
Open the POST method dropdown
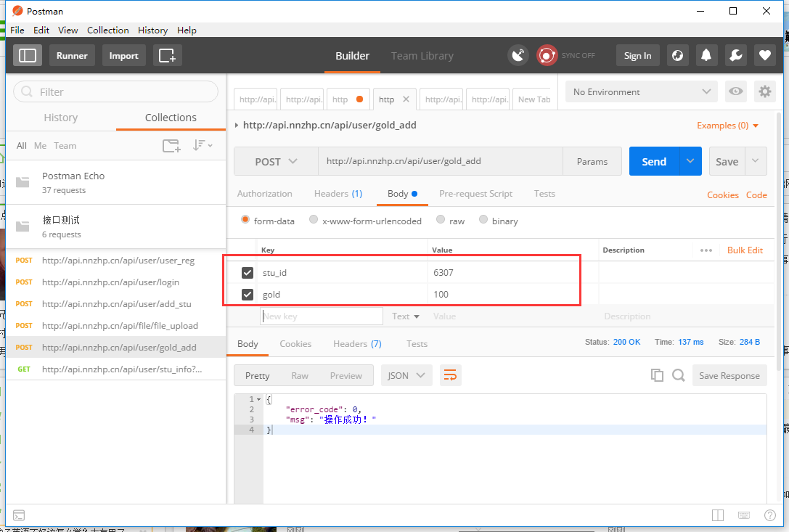point(276,162)
